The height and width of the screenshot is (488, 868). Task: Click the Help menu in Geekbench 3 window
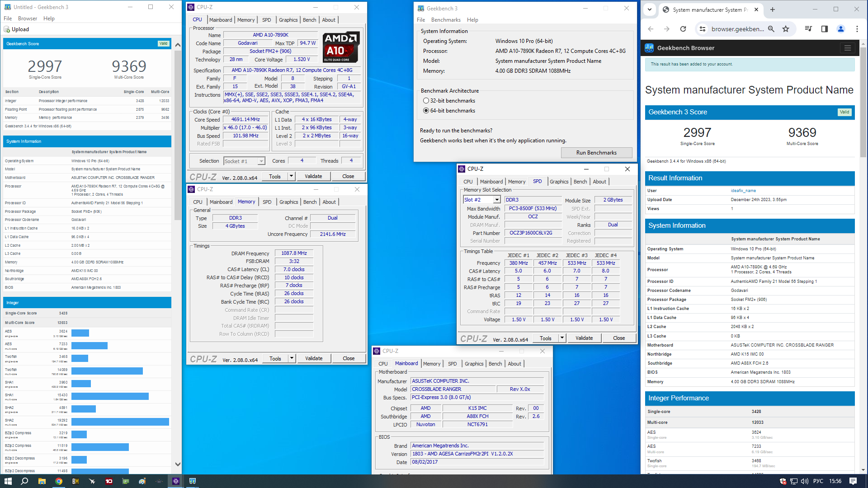pos(472,20)
